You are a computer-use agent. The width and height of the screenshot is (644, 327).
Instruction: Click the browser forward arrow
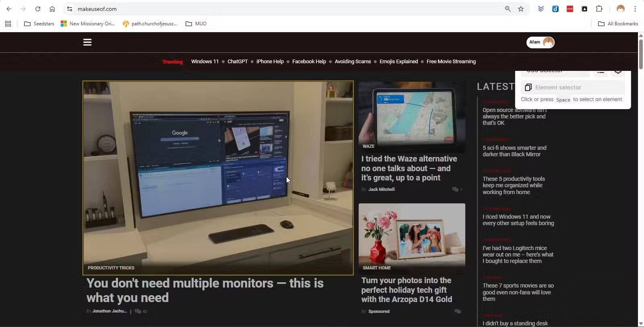tap(23, 9)
